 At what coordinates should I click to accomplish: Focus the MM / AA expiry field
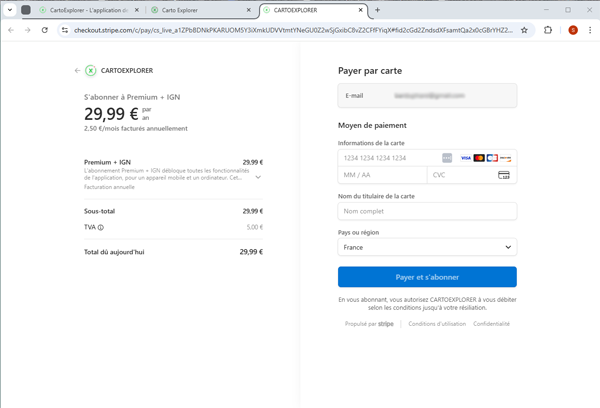pyautogui.click(x=382, y=175)
